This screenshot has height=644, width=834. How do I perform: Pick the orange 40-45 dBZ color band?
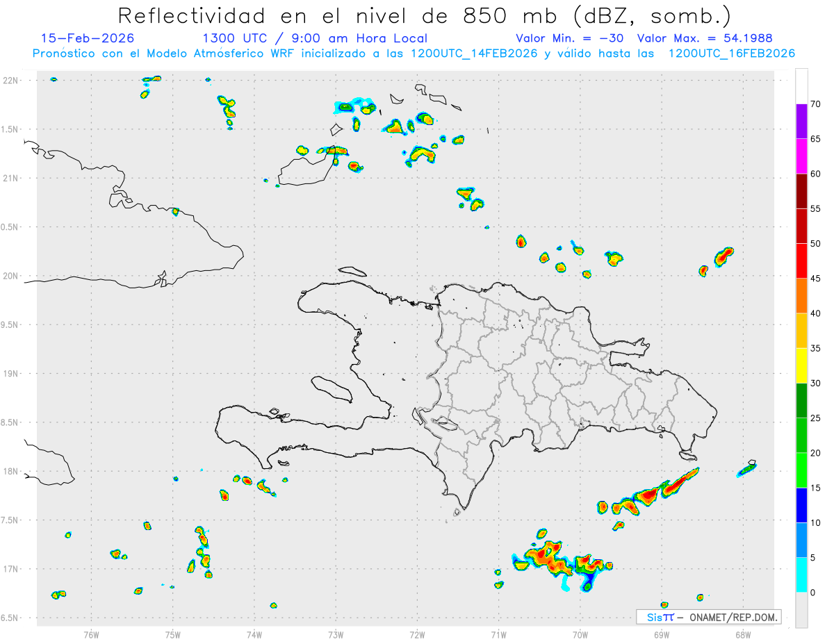(x=801, y=296)
